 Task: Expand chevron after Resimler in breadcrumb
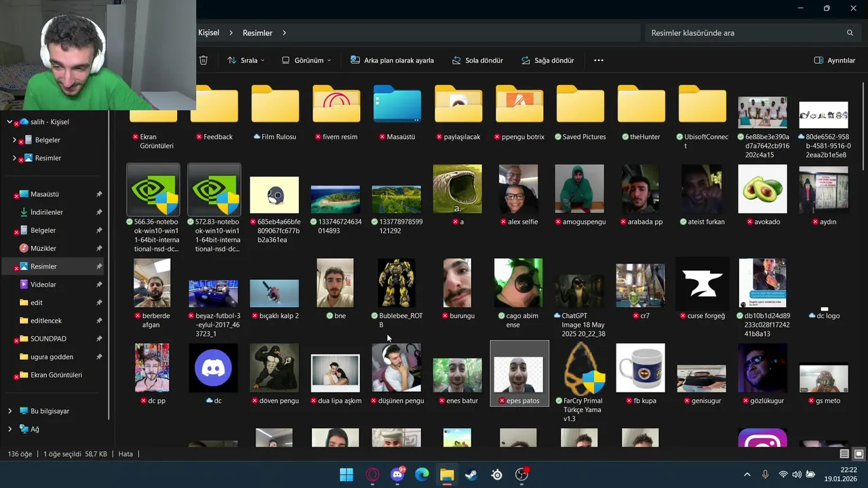[285, 33]
